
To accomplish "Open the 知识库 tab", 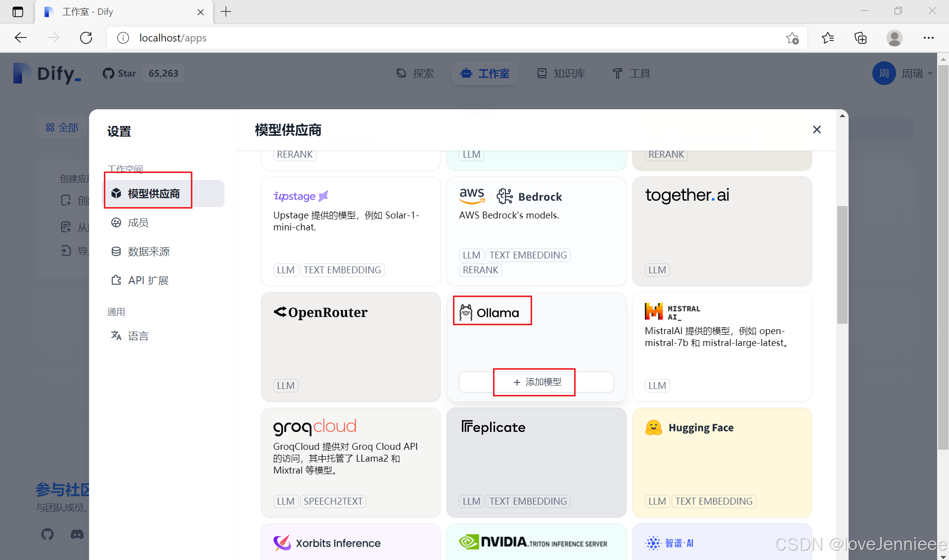I will pos(561,73).
